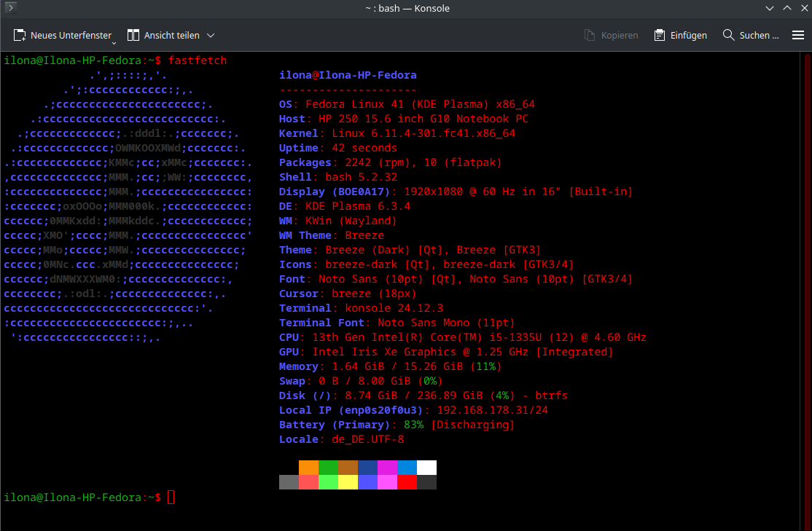The image size is (812, 531).
Task: Click the 'OS' label
Action: coord(285,104)
